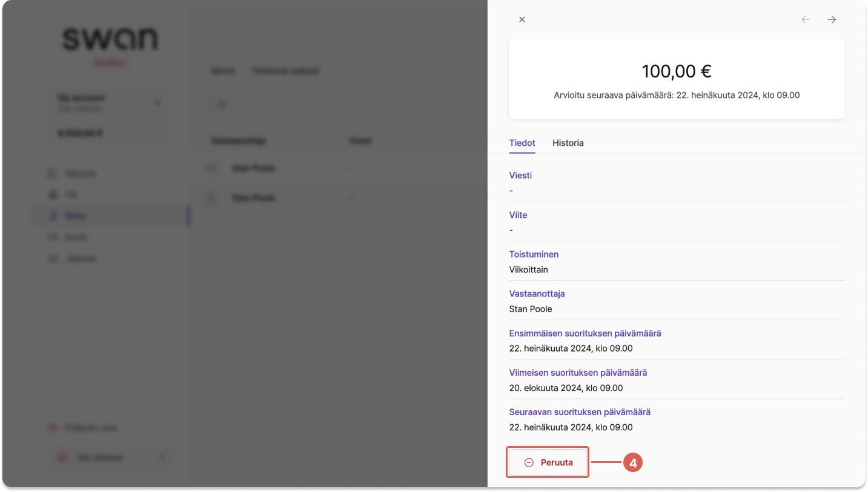Screen dimensions: 868x492
Task: Switch to the Tiedot tab in panel
Action: pos(522,143)
